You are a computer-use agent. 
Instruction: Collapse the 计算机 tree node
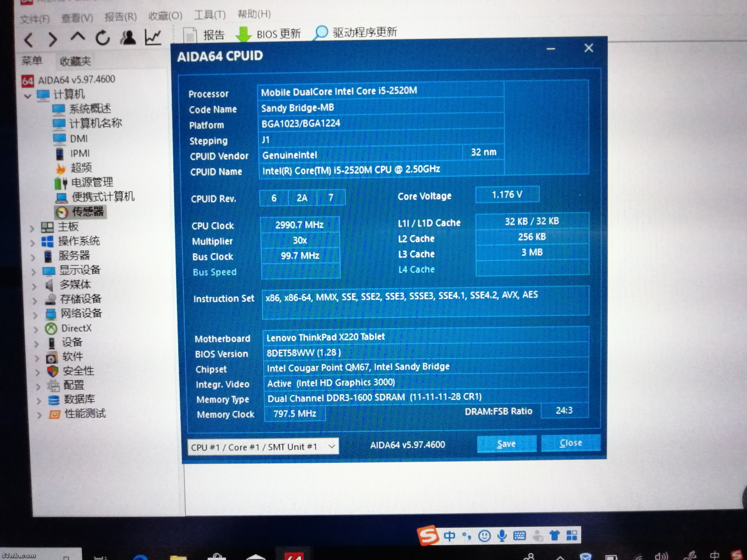[x=28, y=96]
